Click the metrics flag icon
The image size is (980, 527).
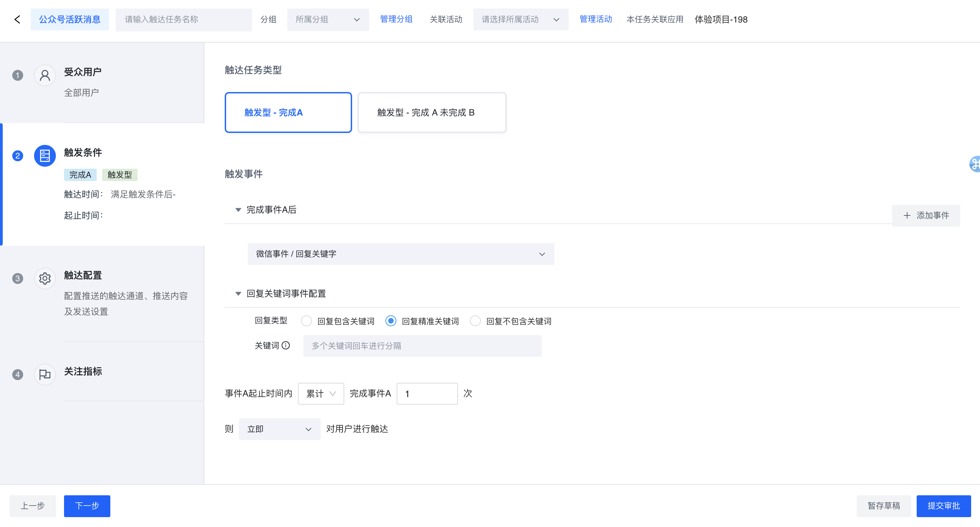coord(45,375)
